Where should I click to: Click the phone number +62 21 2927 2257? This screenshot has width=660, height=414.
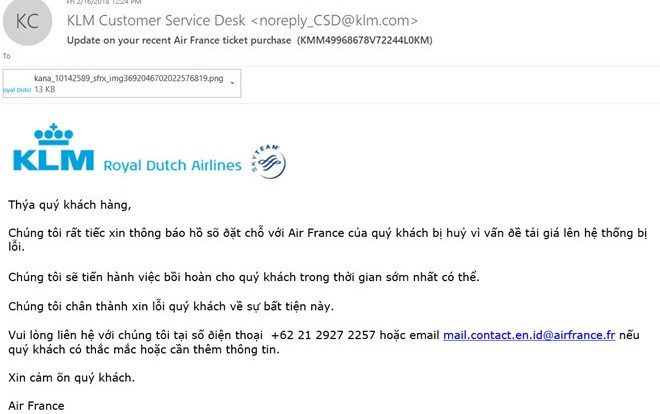pyautogui.click(x=323, y=335)
